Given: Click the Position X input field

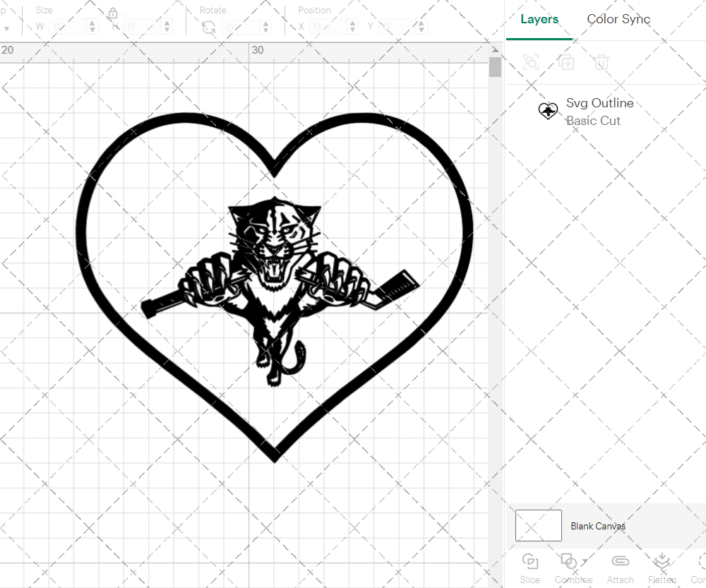Looking at the screenshot, I should pyautogui.click(x=329, y=27).
